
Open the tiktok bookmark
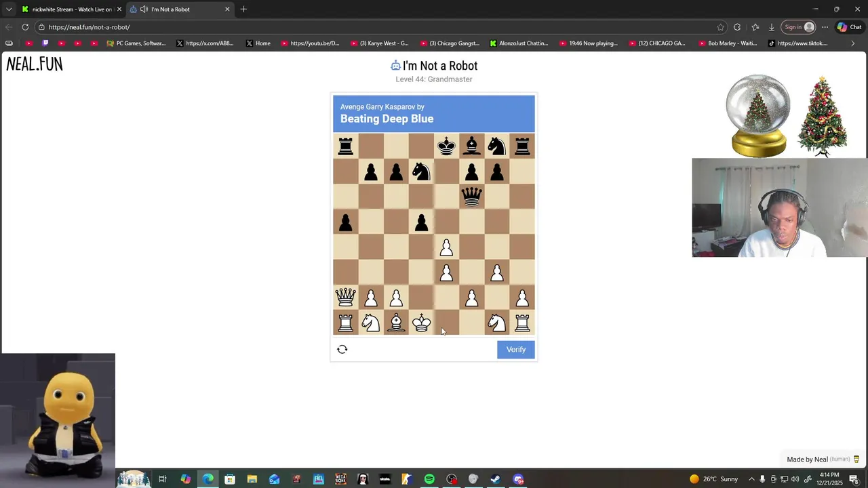coord(798,43)
